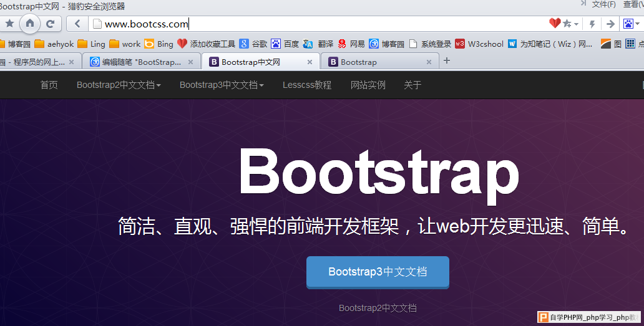Open the 谷歌 bookmark
The image size is (644, 326).
click(253, 44)
